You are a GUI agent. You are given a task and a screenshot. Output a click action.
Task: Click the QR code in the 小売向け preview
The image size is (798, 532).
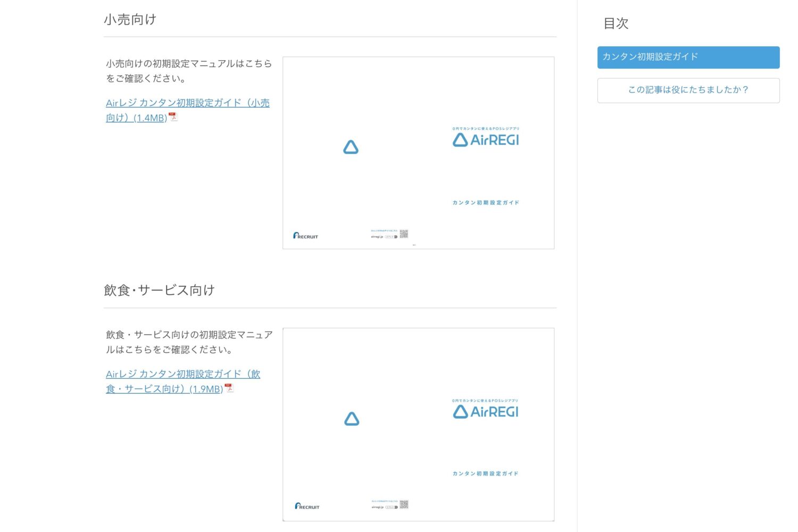(404, 234)
